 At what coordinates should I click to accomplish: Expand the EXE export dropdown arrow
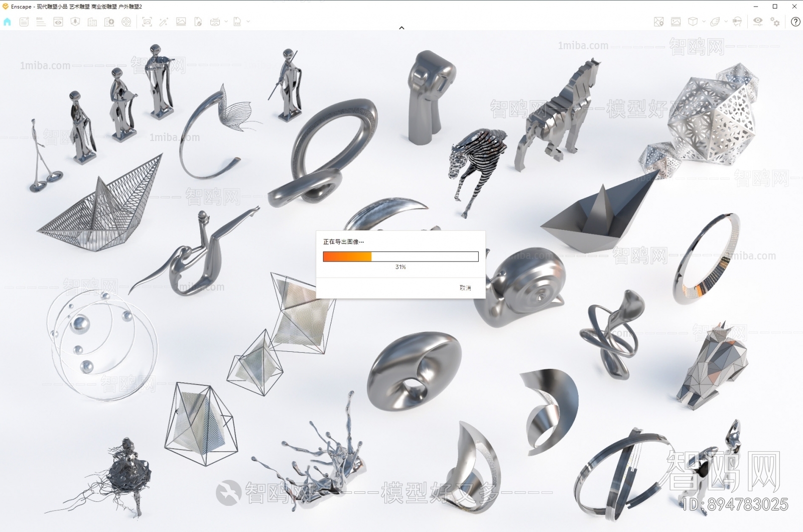[x=248, y=22]
